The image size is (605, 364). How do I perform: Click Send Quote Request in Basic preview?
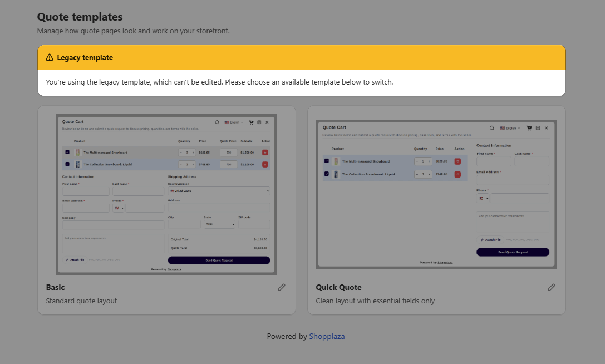[x=219, y=260]
